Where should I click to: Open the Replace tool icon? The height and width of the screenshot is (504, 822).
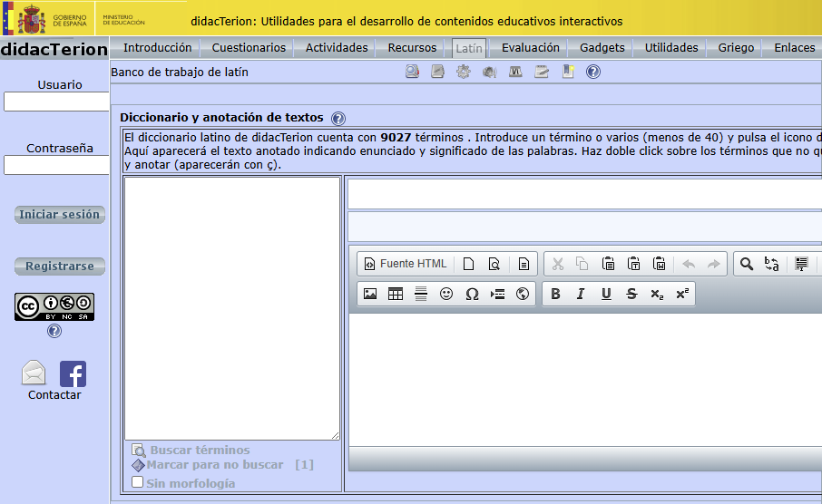[x=772, y=264]
